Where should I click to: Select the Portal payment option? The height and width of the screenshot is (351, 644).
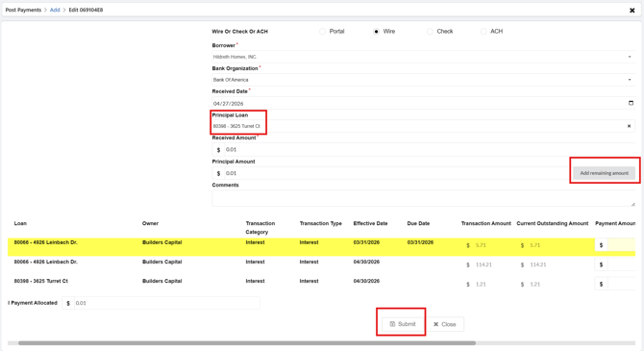tap(322, 31)
